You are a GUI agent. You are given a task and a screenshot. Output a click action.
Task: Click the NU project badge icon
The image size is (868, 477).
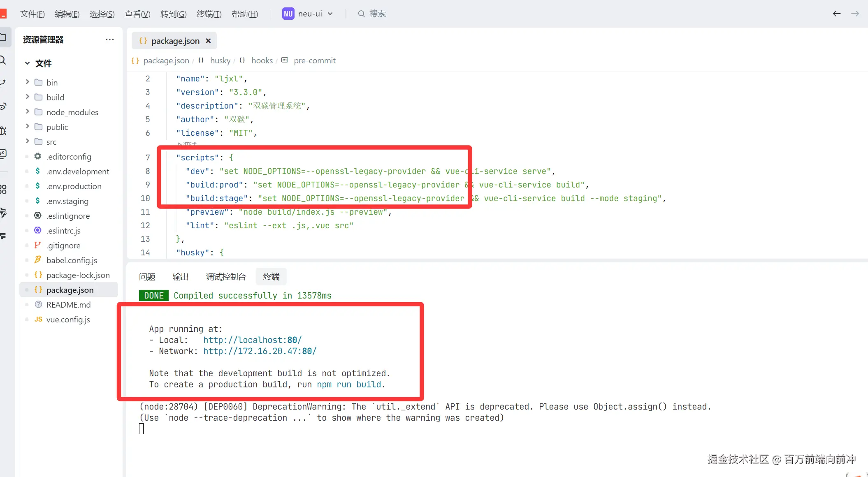point(288,14)
